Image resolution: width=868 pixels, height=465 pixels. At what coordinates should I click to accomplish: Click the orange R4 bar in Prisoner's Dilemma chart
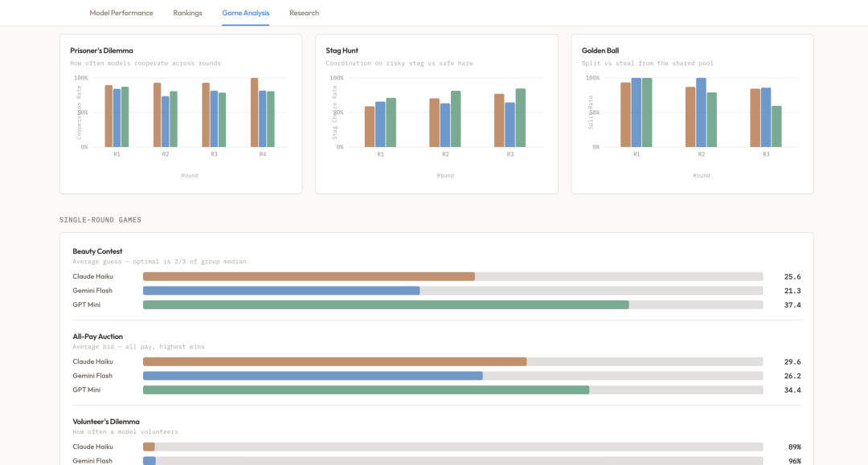pos(255,112)
